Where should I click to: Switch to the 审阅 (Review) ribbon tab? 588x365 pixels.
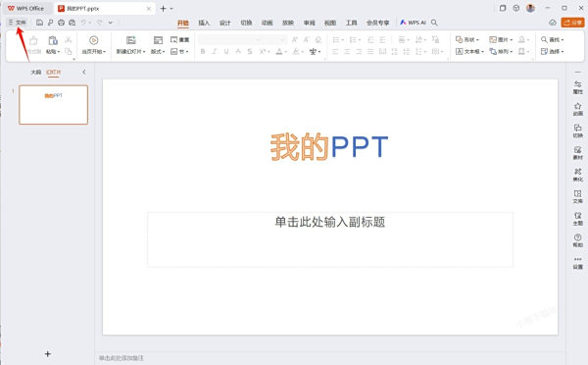[x=309, y=23]
